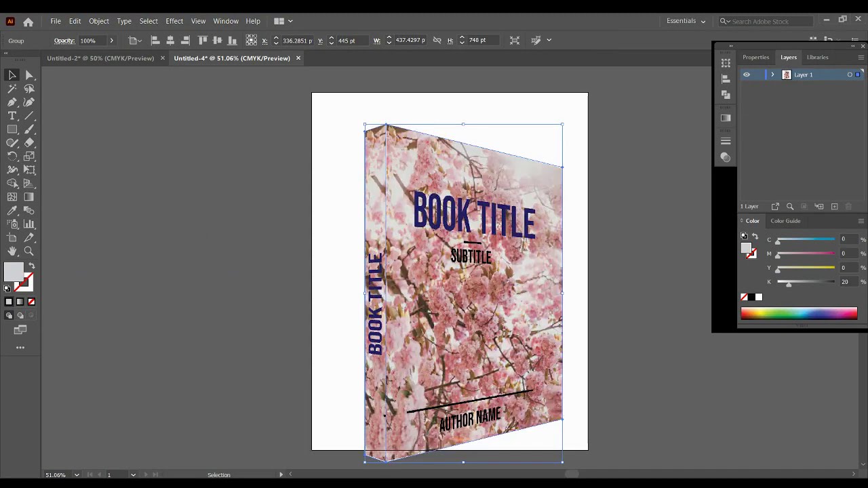Click inside the K slider track
Image resolution: width=868 pixels, height=488 pixels.
click(806, 282)
